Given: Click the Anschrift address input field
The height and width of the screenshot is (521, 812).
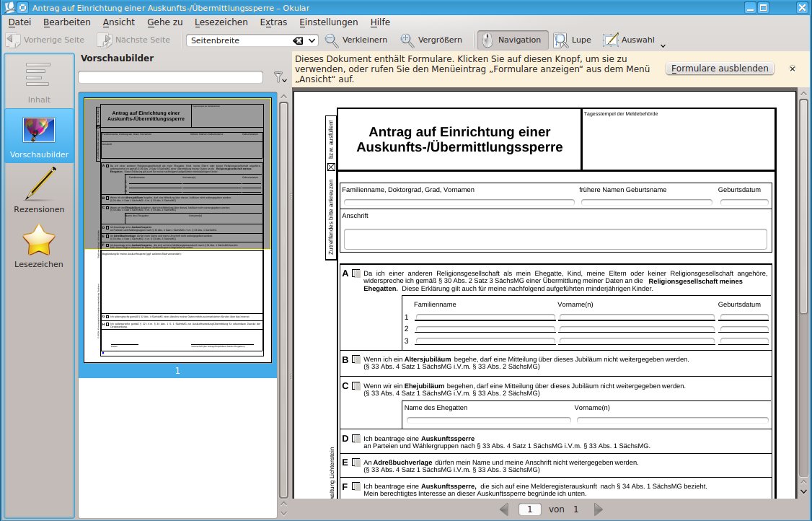Looking at the screenshot, I should pos(555,239).
